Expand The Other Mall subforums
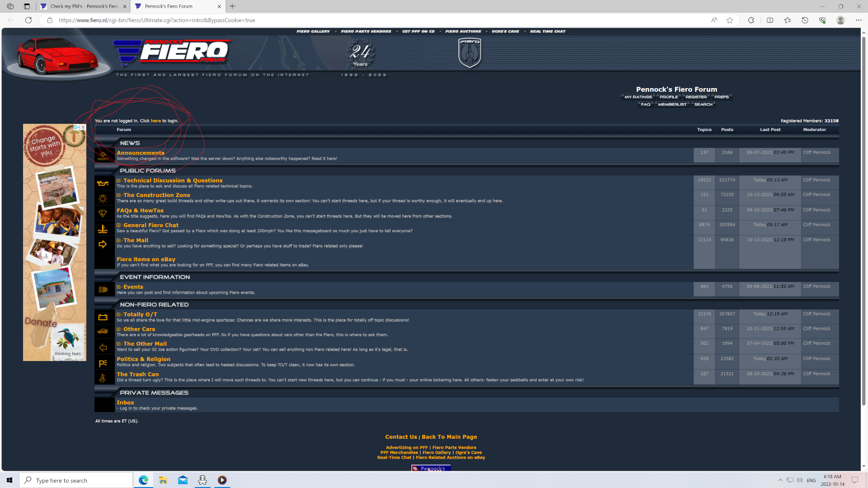Image resolution: width=868 pixels, height=488 pixels. [118, 344]
